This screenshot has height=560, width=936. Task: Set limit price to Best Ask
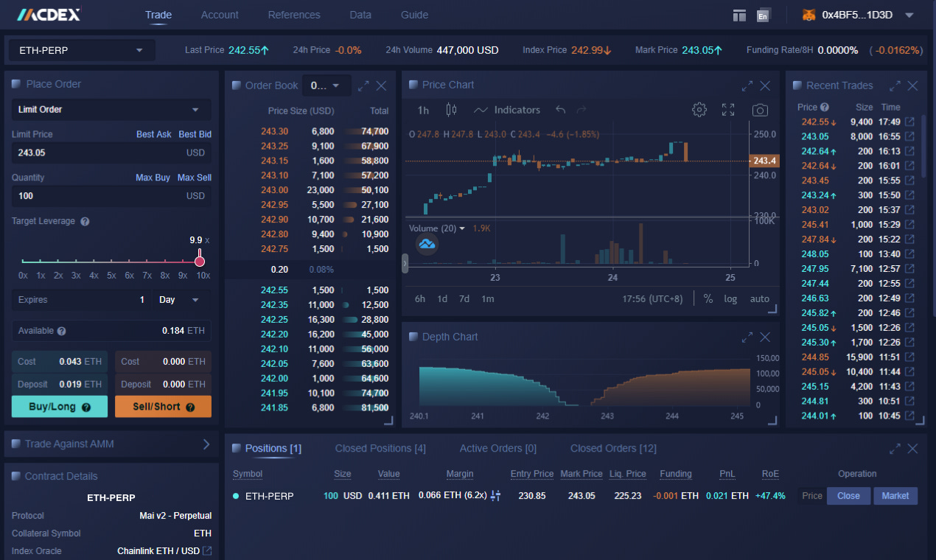(154, 134)
